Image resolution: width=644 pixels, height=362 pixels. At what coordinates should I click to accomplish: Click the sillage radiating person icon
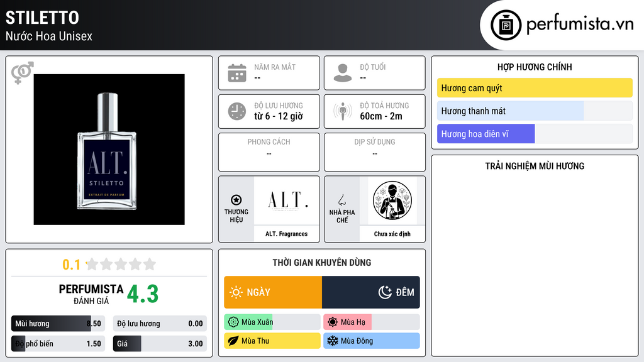coord(343,111)
